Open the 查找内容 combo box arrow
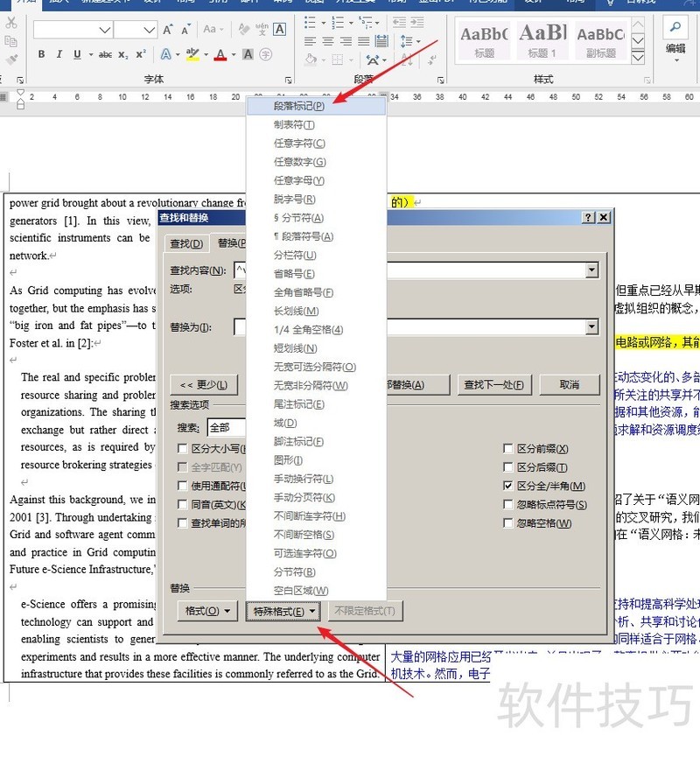 pos(592,270)
